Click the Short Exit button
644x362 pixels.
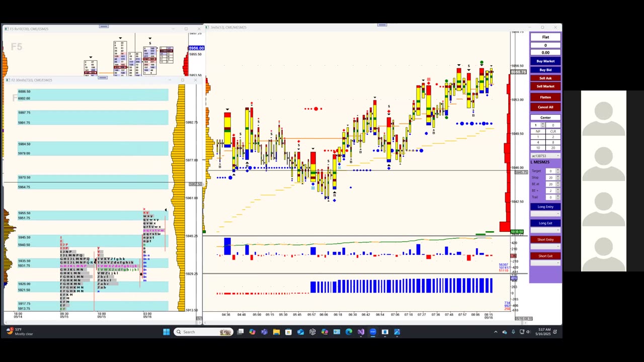tap(545, 256)
